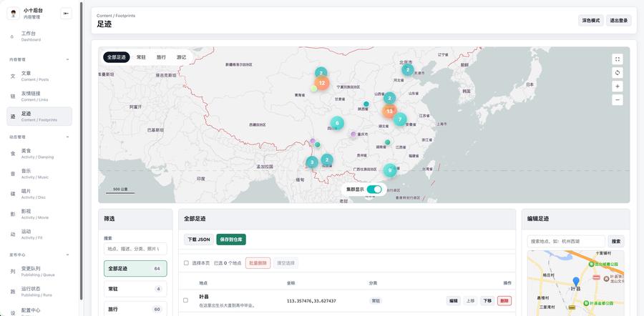The width and height of the screenshot is (644, 316).
Task: Open 友情链接 Content / Links page
Action: tap(39, 96)
